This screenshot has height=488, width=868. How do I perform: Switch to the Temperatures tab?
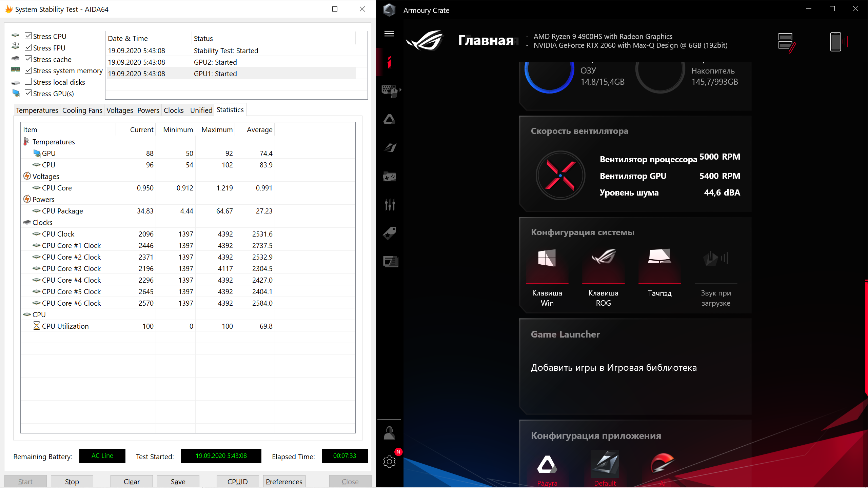click(x=37, y=110)
